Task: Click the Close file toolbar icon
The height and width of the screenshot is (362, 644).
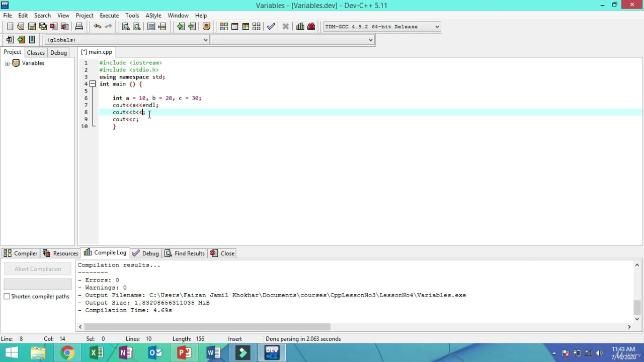Action: click(54, 27)
